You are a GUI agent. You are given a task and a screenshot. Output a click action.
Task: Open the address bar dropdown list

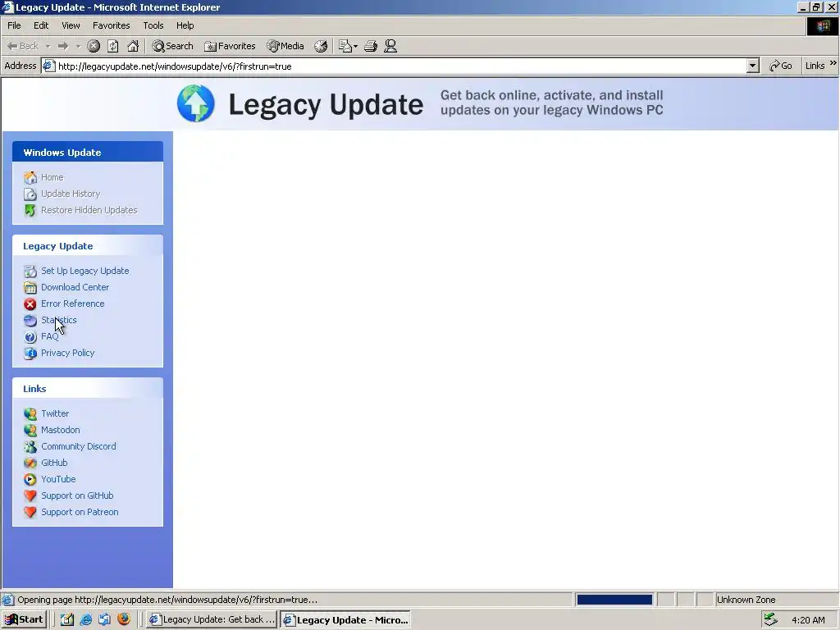coord(753,66)
